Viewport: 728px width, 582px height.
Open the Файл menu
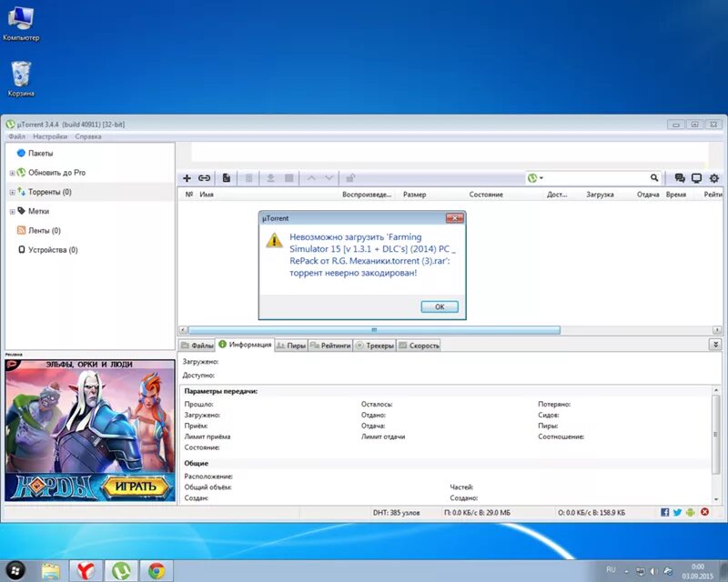(16, 136)
